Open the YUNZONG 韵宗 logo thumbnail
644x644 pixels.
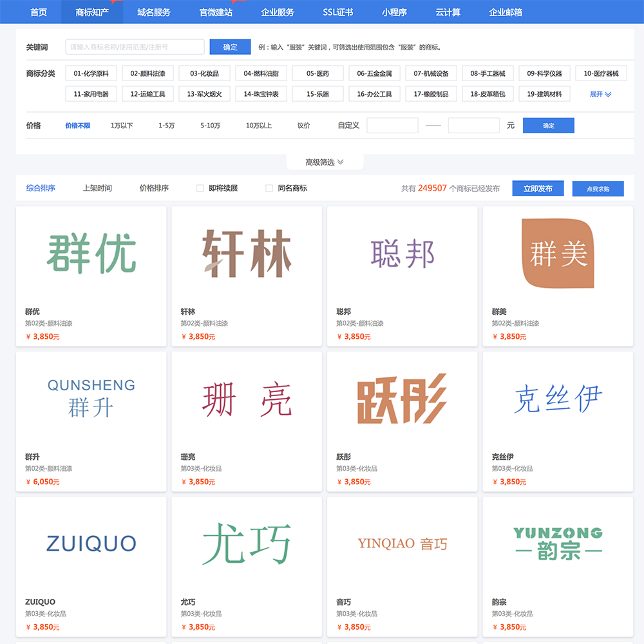pyautogui.click(x=558, y=544)
